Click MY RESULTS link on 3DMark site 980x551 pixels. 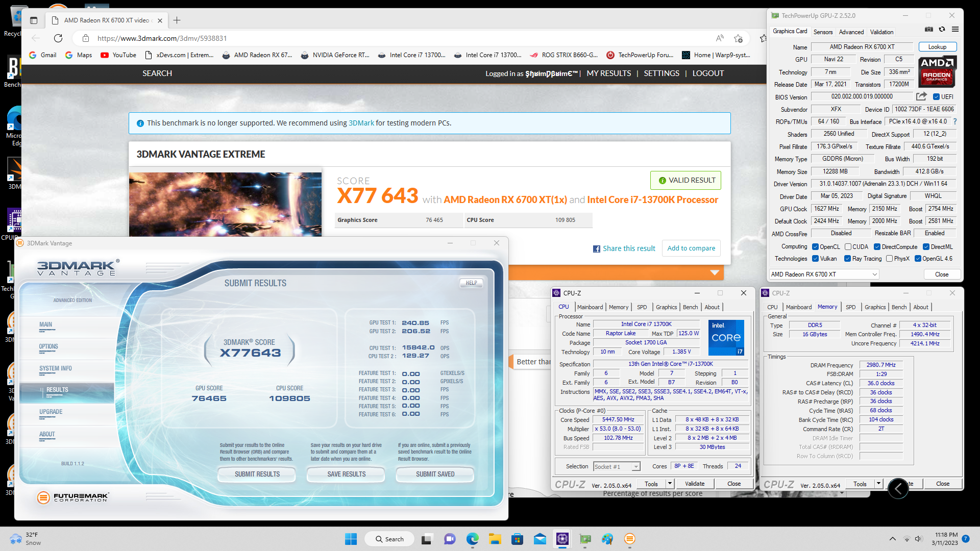pos(608,73)
